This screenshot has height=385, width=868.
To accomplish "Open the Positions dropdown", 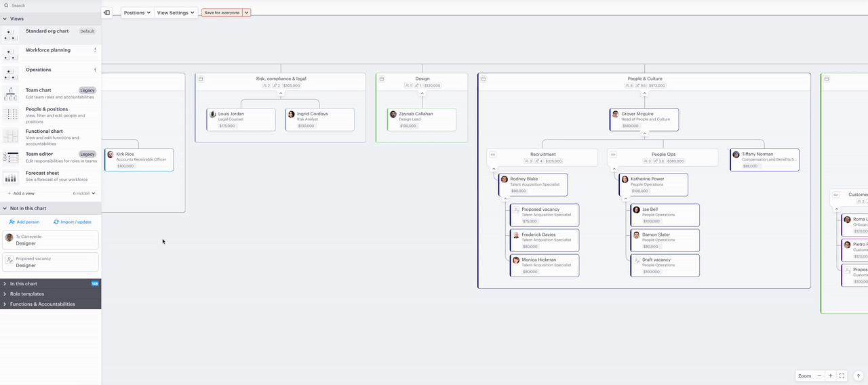I will pyautogui.click(x=138, y=12).
